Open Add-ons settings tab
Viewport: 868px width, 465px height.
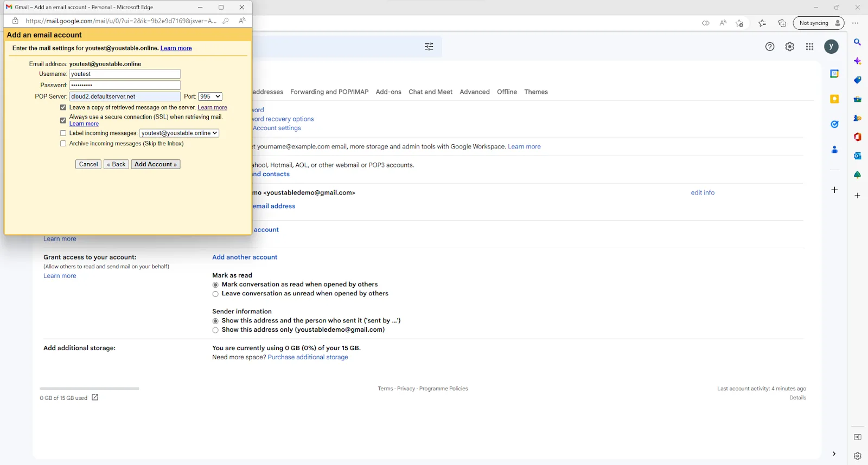coord(388,92)
